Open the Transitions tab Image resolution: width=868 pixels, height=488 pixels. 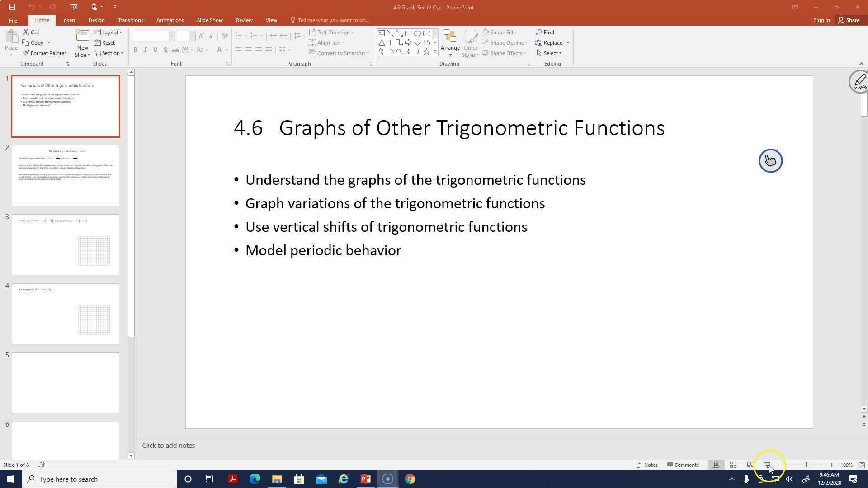(130, 20)
